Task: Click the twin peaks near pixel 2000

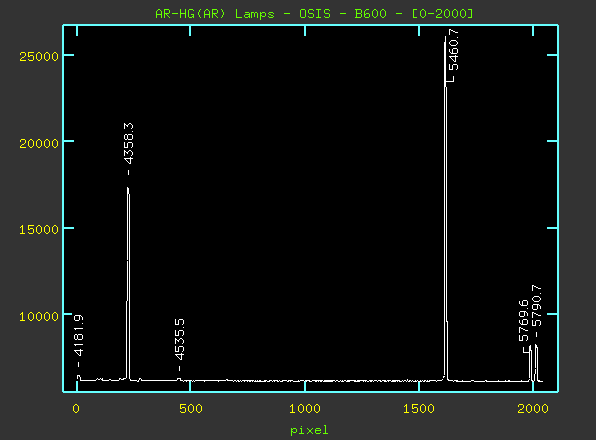Action: 533,362
